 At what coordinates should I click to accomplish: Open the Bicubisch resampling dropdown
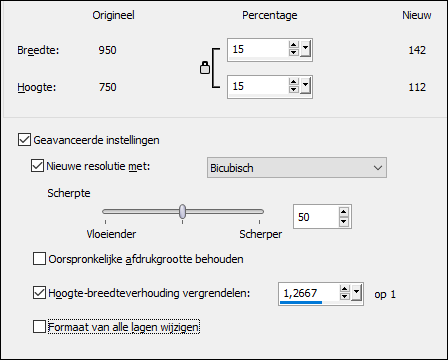[297, 168]
